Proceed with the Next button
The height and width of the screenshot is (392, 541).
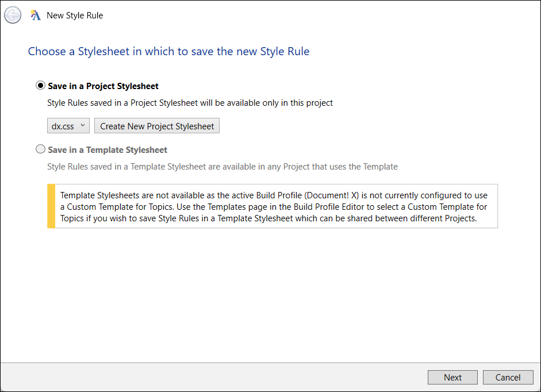(452, 377)
